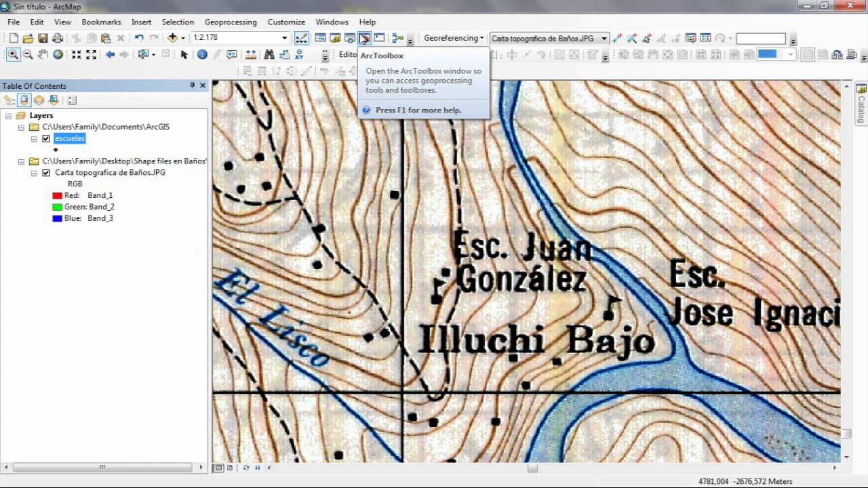Switch to List By Drawing Order view
This screenshot has width=868, height=488.
pyautogui.click(x=9, y=100)
